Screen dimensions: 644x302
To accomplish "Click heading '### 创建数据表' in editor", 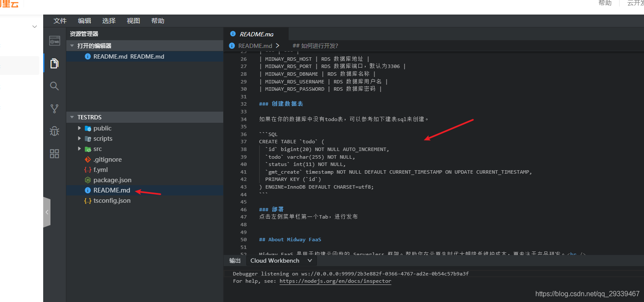I will (x=281, y=104).
